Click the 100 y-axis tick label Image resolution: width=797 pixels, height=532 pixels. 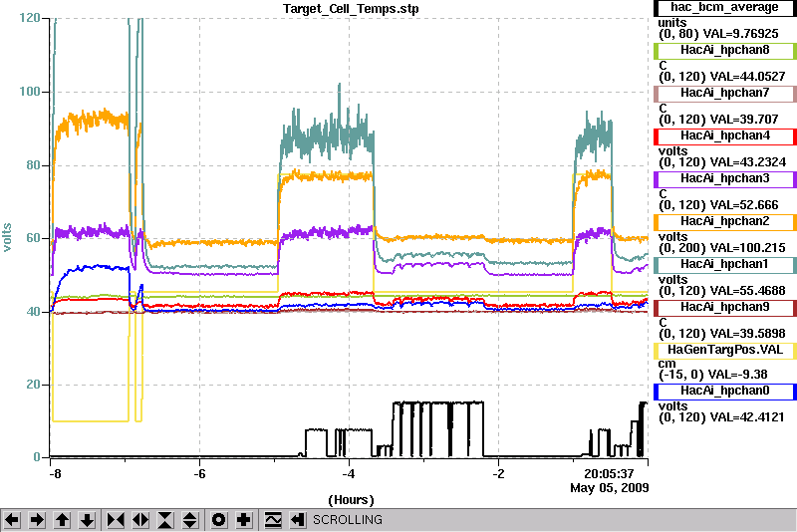tap(30, 92)
